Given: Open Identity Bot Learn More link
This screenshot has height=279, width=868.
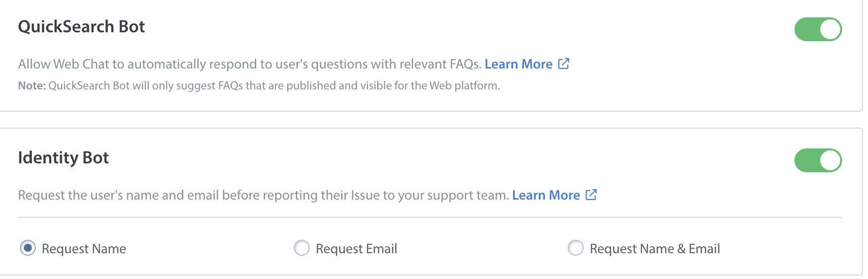Looking at the screenshot, I should (546, 195).
